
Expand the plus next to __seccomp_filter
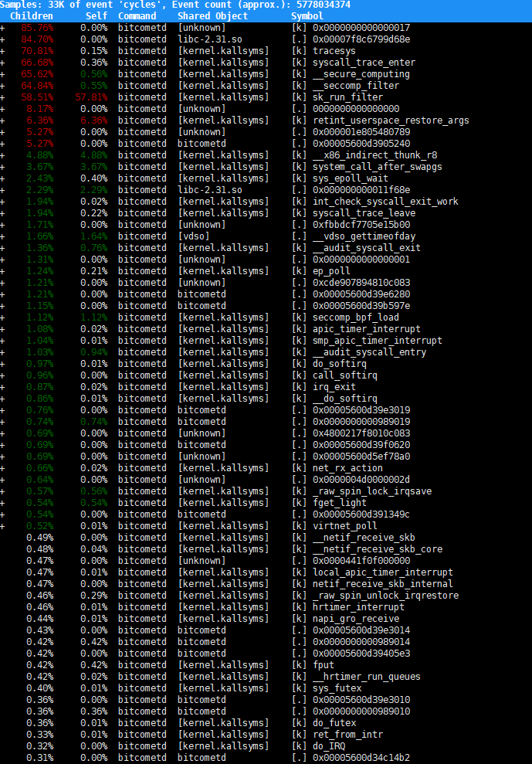click(2, 86)
